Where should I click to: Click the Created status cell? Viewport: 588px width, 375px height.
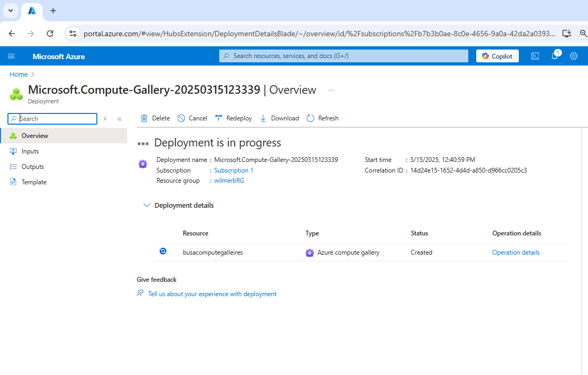[x=421, y=252]
